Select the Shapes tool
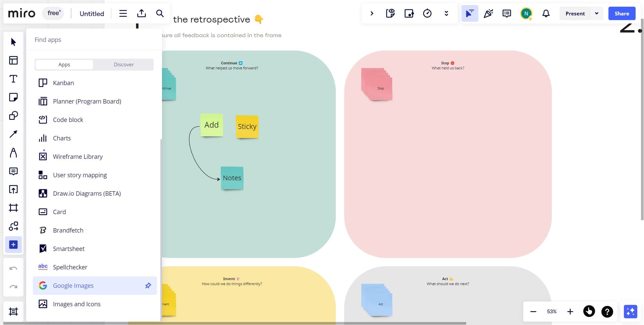The image size is (644, 325). 13,116
